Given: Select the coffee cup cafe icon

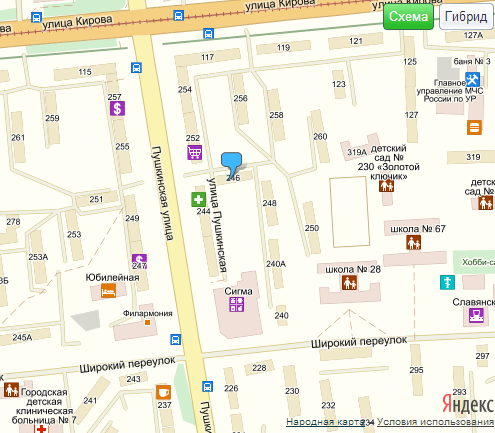Looking at the screenshot, I should (163, 392).
